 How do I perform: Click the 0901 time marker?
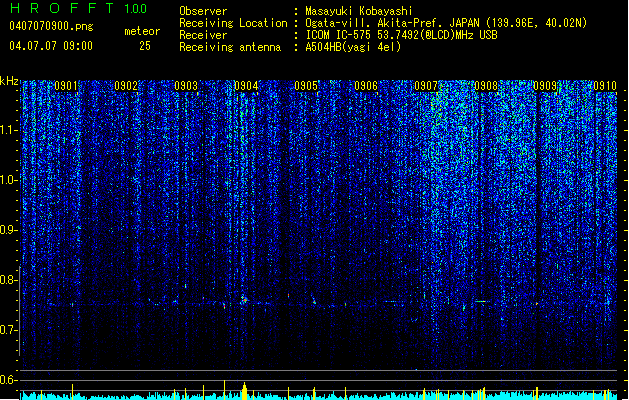66,86
